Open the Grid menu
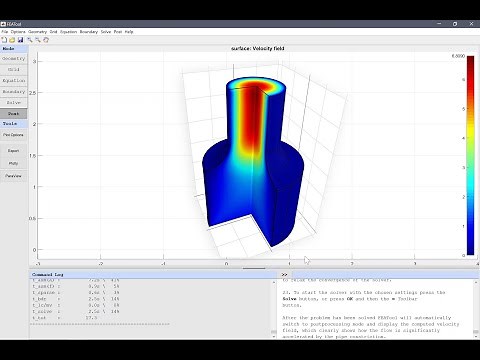 point(54,32)
